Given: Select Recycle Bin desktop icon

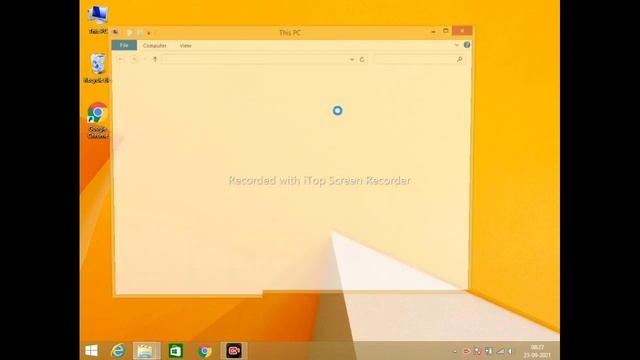Looking at the screenshot, I should point(98,68).
